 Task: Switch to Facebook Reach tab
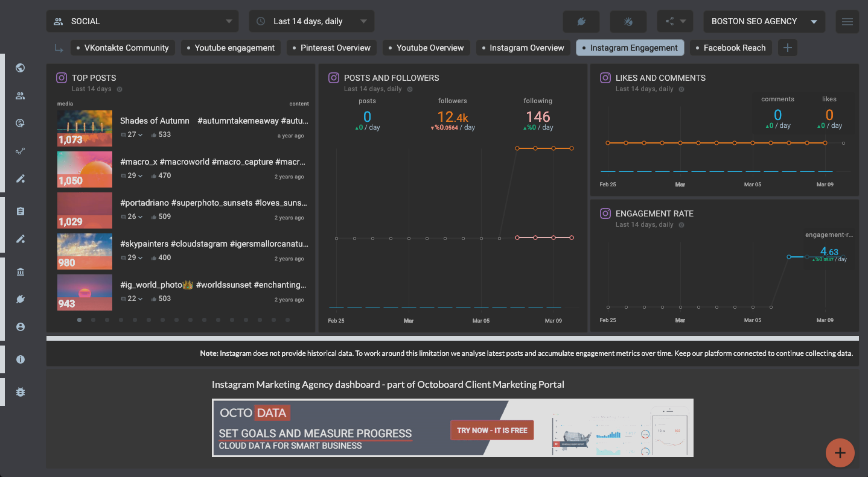click(731, 48)
